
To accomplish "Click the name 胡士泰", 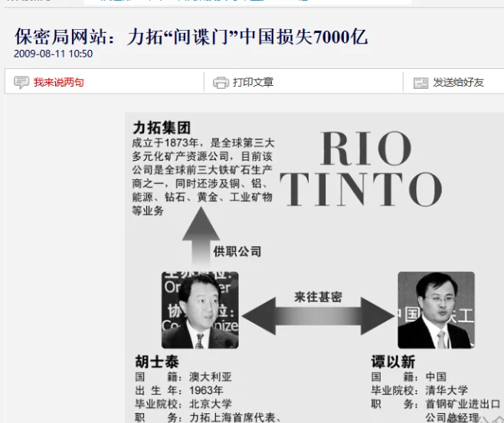I will tap(157, 362).
